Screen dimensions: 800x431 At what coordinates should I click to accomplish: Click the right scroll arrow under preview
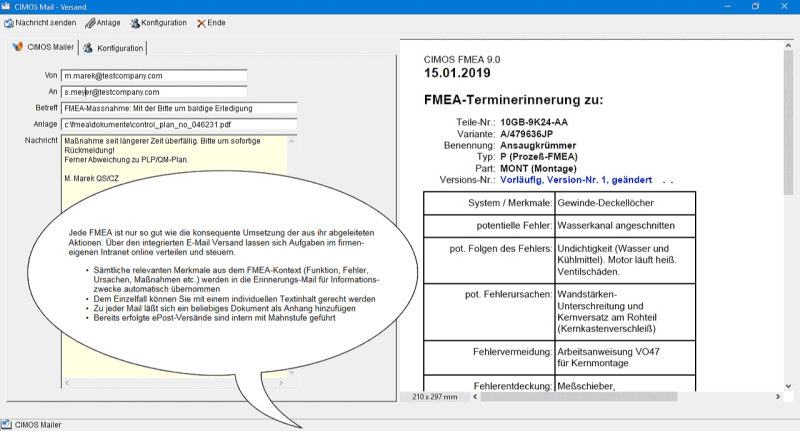point(778,397)
